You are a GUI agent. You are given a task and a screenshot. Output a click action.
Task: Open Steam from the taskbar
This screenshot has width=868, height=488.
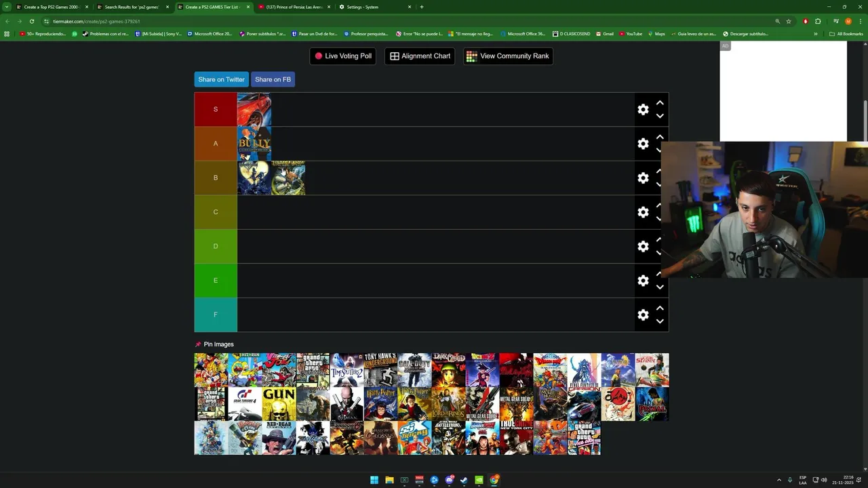pyautogui.click(x=464, y=480)
